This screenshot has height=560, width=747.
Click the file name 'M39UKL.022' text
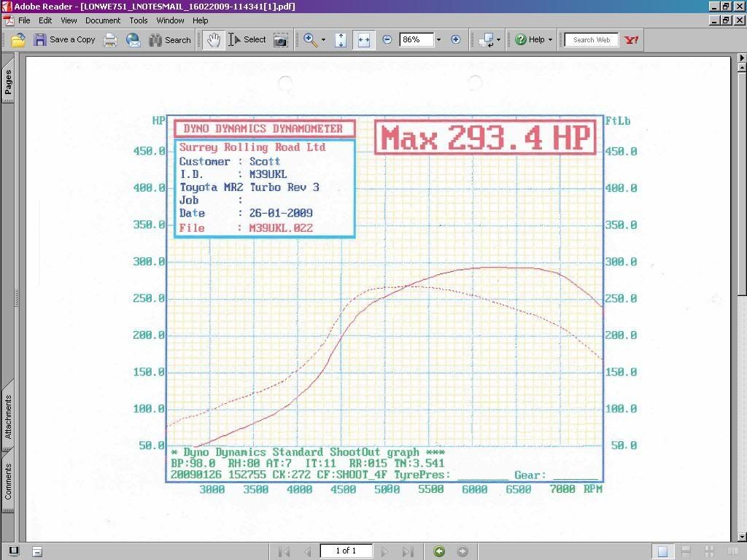[x=281, y=228]
